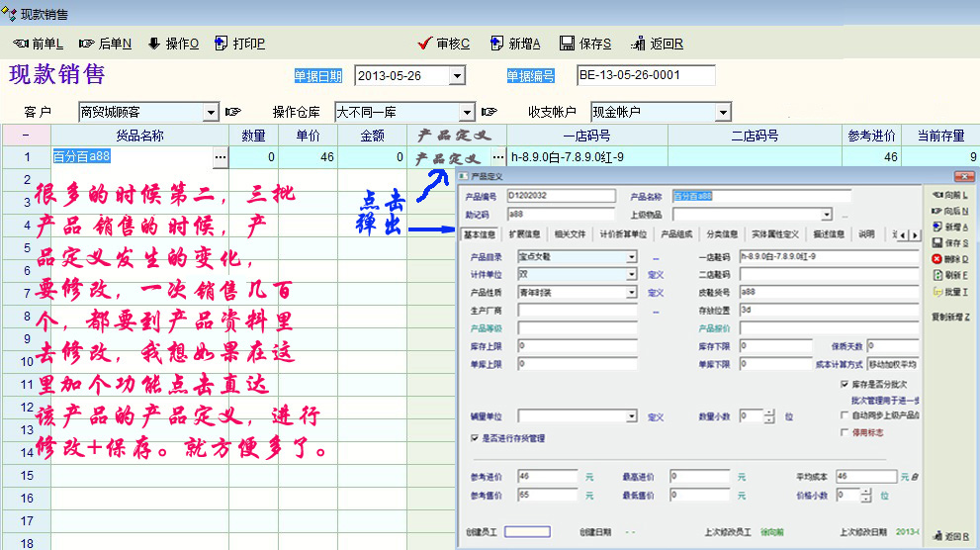This screenshot has height=550, width=980.
Task: Open the 客户 customer dropdown list
Action: [x=211, y=113]
